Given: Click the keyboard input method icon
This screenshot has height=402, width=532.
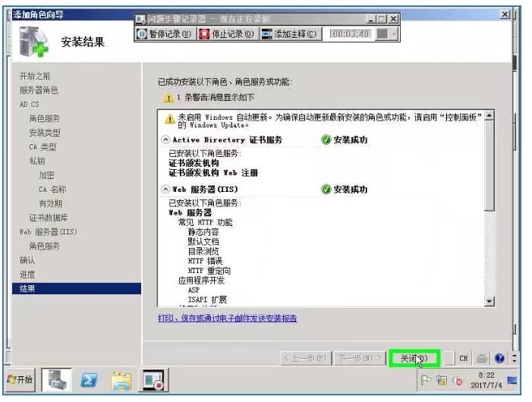Looking at the screenshot, I should pyautogui.click(x=482, y=358).
